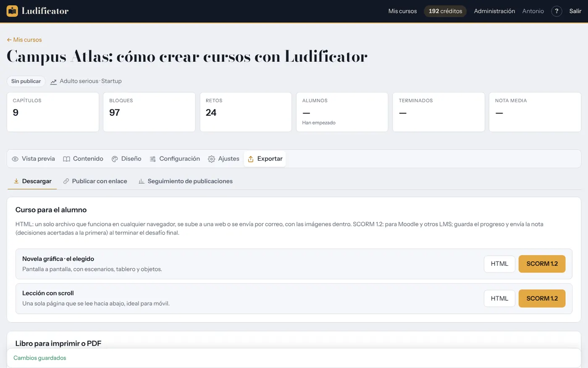
Task: Click the 192 créditos badge
Action: (445, 11)
